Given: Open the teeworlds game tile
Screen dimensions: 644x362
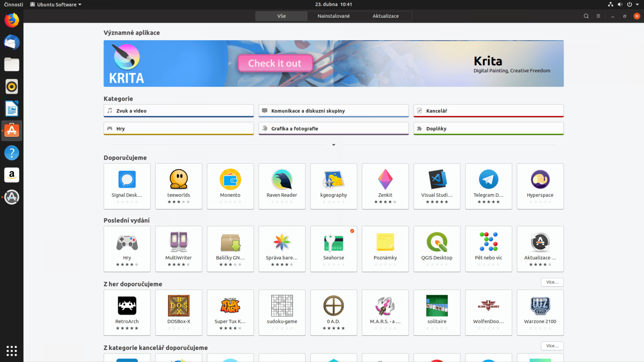Looking at the screenshot, I should point(179,186).
